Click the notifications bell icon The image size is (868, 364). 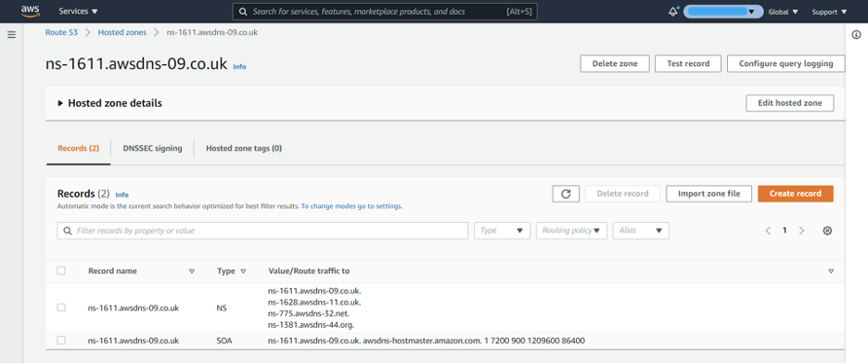[673, 12]
